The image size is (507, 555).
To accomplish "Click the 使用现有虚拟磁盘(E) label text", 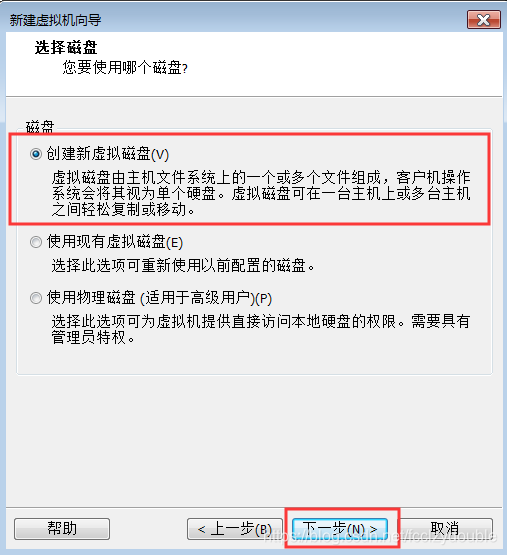I will 115,242.
